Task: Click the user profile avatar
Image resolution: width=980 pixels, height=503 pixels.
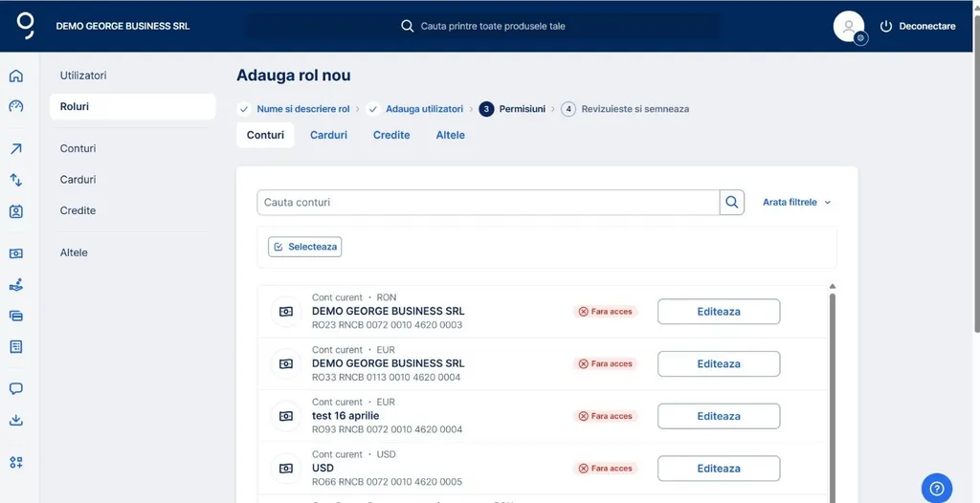Action: [849, 26]
